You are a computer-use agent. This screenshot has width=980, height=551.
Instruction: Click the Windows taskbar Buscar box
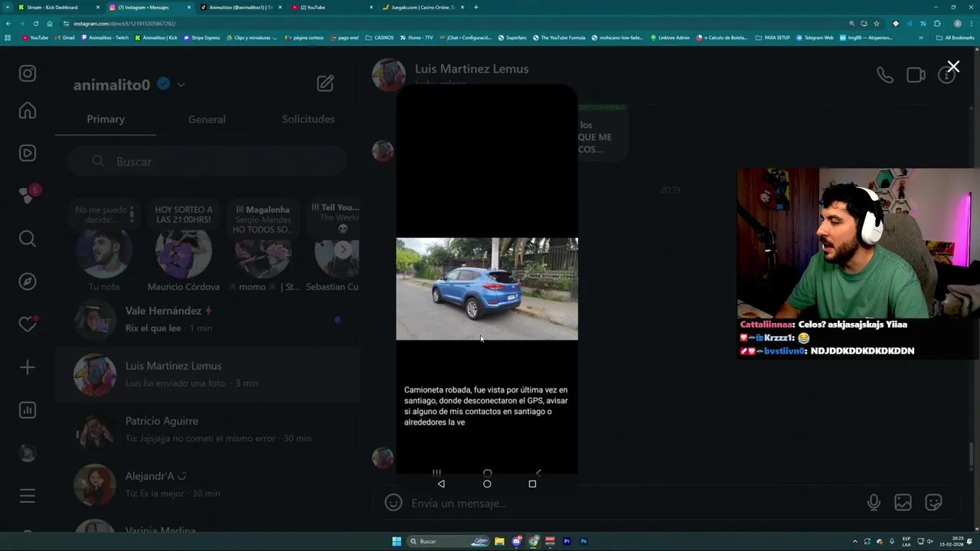449,542
